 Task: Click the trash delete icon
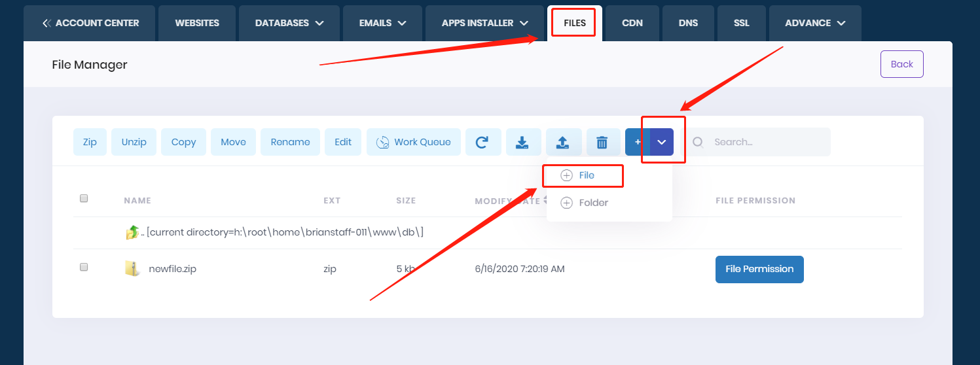[602, 142]
